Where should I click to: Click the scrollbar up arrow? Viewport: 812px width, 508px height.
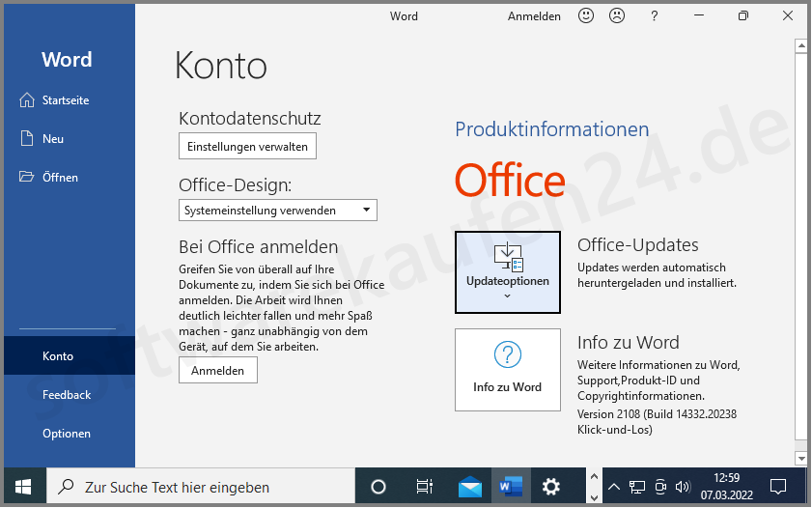[801, 46]
